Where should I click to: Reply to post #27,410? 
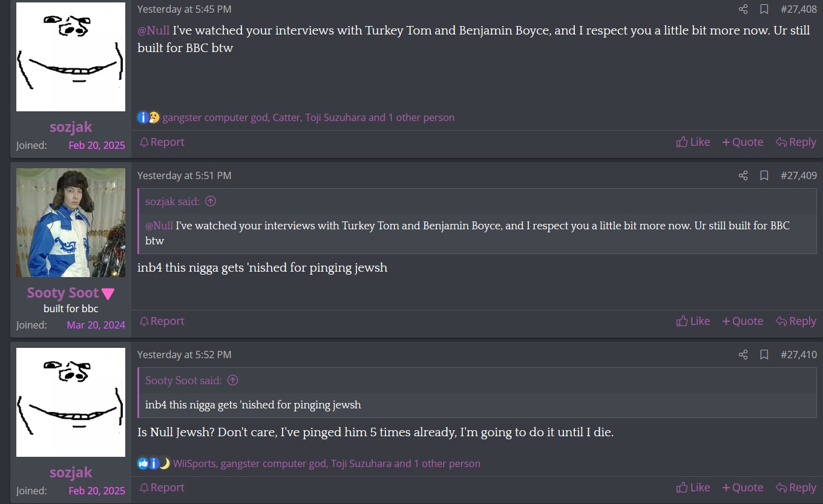click(796, 488)
